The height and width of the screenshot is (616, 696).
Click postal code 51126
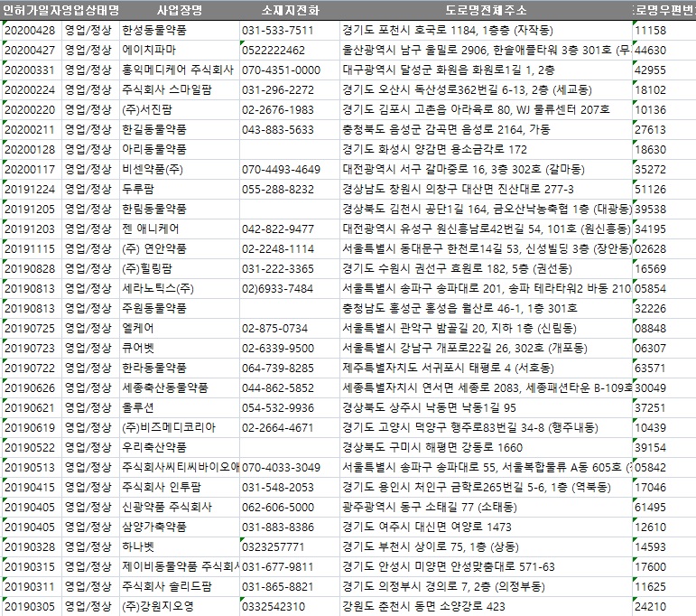(664, 189)
